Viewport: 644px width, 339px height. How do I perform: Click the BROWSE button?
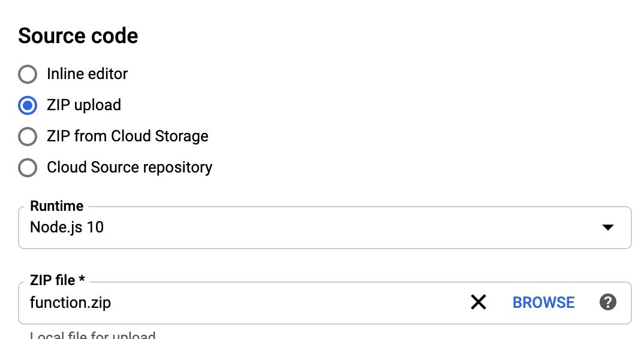543,302
